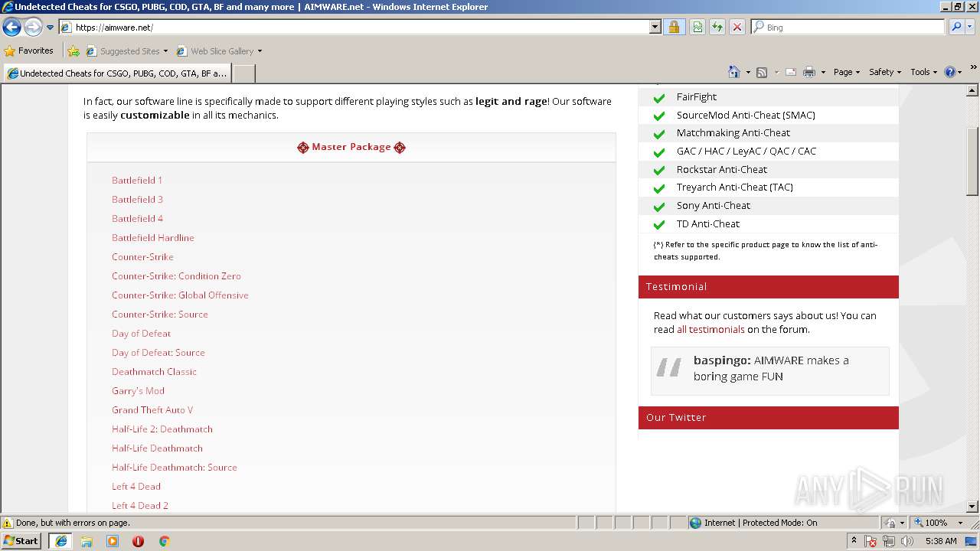
Task: Click the RSS feeds toolbar icon
Action: (x=762, y=72)
